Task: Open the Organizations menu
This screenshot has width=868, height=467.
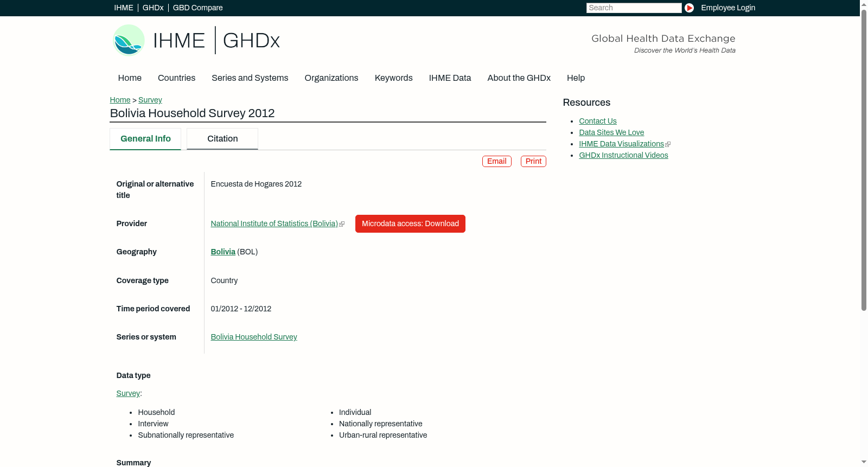Action: coord(331,78)
